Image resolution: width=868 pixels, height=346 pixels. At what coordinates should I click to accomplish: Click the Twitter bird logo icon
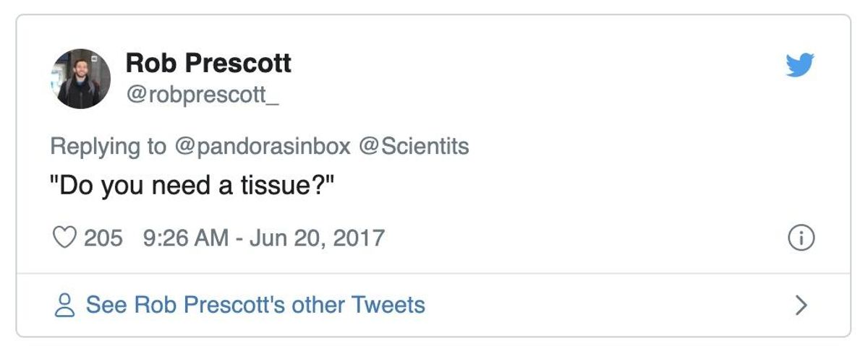[x=800, y=65]
